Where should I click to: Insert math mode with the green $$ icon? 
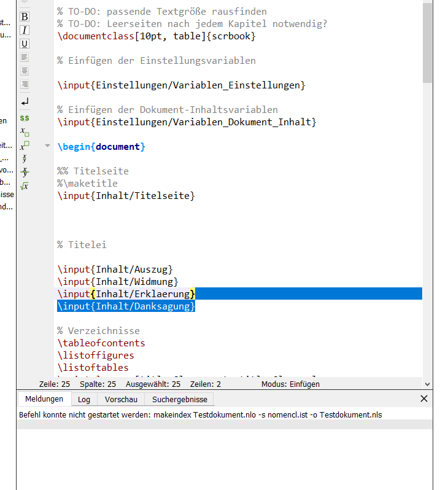(x=25, y=117)
